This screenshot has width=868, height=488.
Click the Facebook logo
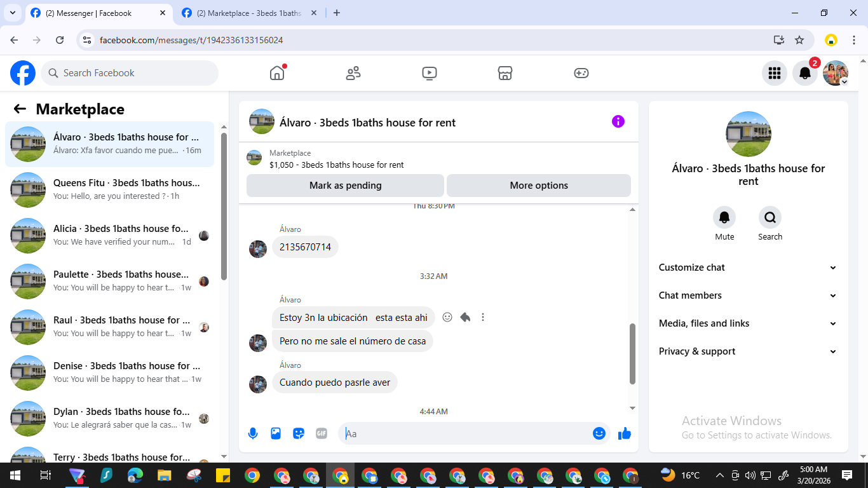[x=23, y=73]
